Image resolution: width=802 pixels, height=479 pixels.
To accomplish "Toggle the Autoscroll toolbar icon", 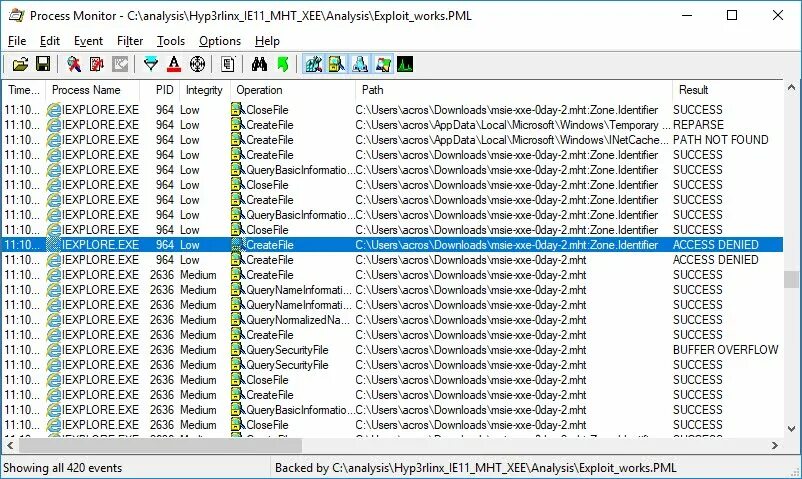I will pos(97,64).
